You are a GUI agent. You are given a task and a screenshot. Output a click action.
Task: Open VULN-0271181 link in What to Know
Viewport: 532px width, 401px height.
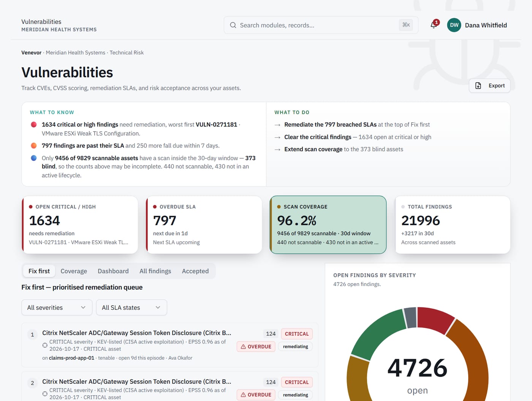coord(216,124)
